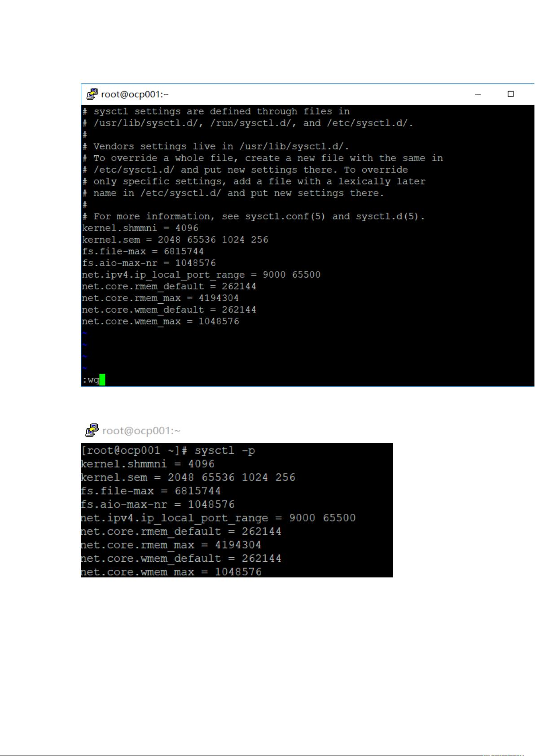535x756 pixels.
Task: Minimize the upper root@ocp001 terminal window
Action: [478, 94]
